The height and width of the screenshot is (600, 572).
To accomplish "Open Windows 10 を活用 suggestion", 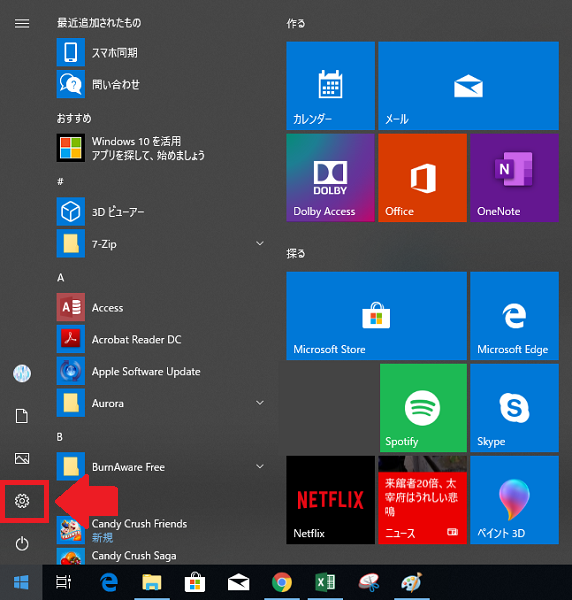I will [161, 148].
